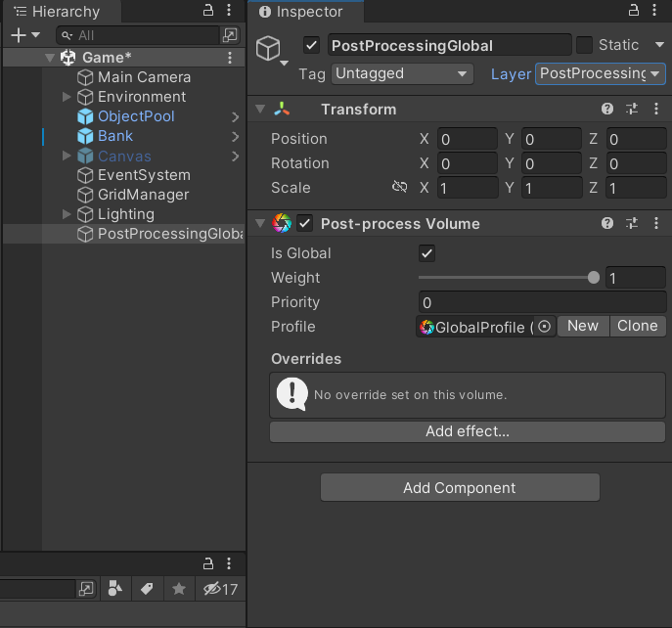The width and height of the screenshot is (672, 628).
Task: Open Hierarchy panel three-dot options menu
Action: (x=229, y=11)
